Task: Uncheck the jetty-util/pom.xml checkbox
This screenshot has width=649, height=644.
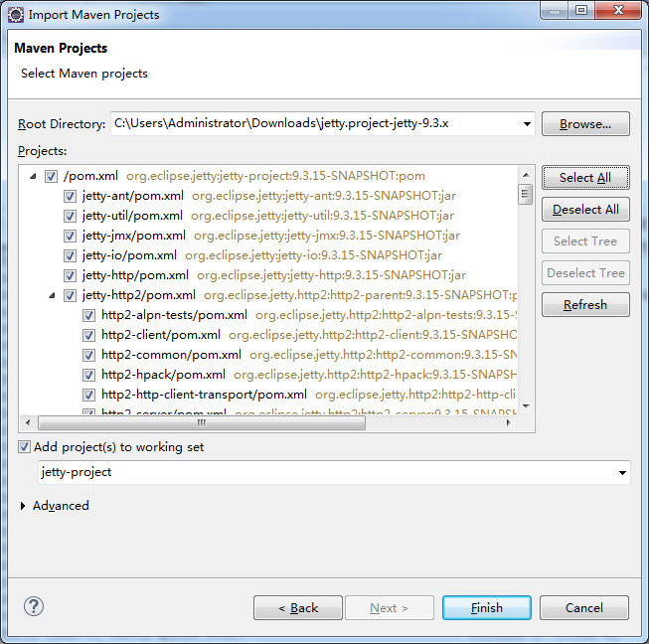Action: point(70,216)
